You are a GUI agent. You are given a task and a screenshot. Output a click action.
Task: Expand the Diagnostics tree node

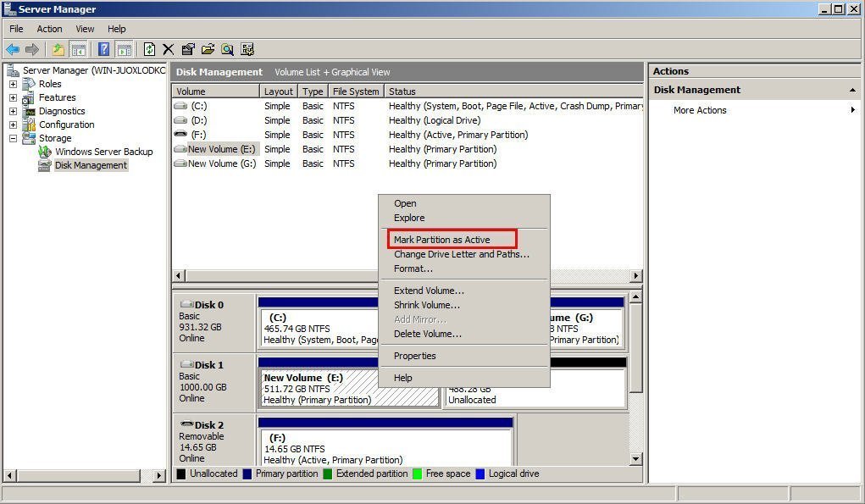point(13,111)
